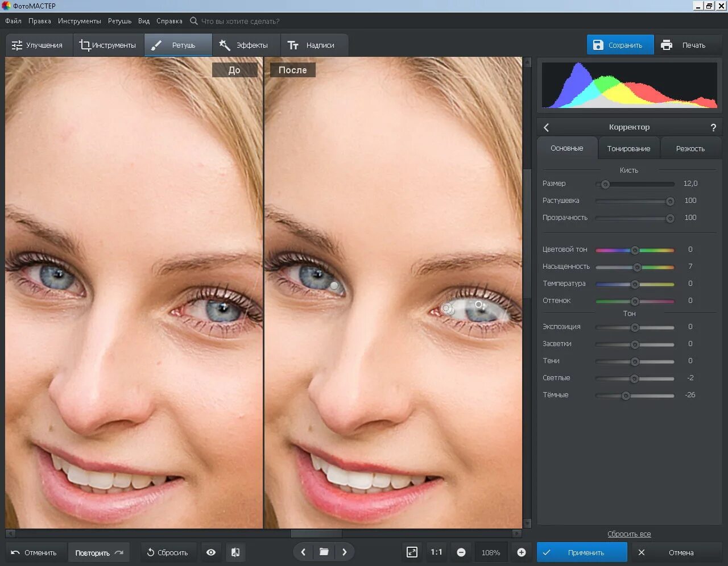Adjust the Тёмные slider
This screenshot has height=566, width=728.
coord(635,396)
